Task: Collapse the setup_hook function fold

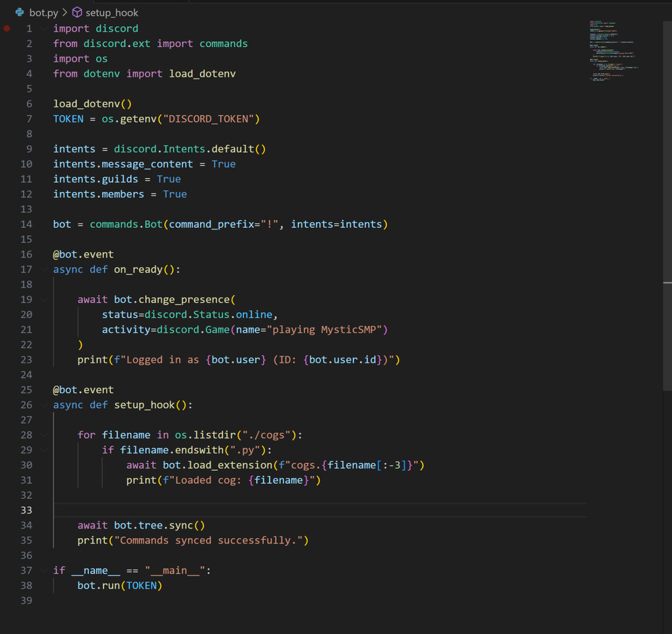Action: (x=43, y=405)
